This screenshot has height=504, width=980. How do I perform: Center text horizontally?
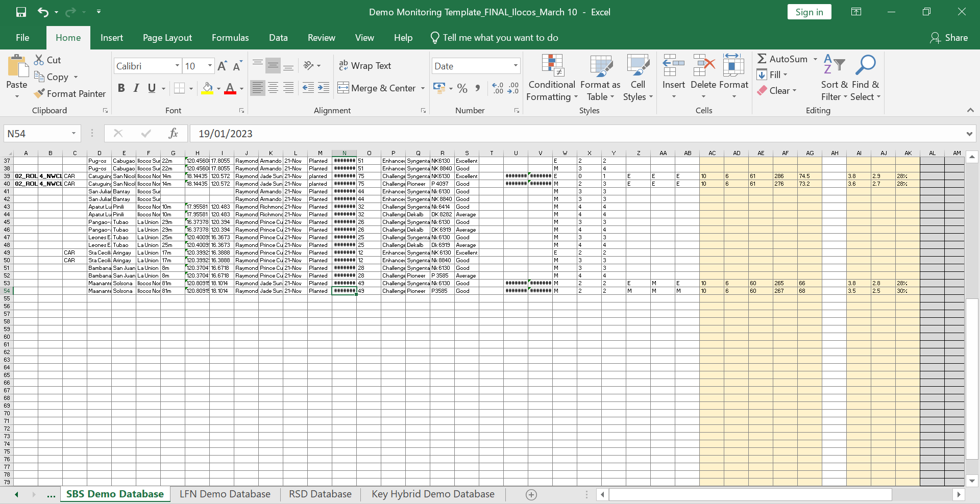273,88
